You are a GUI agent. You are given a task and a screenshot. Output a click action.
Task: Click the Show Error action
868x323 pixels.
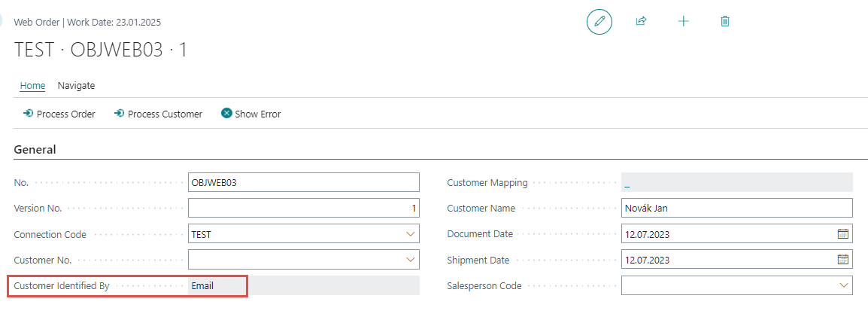(250, 114)
